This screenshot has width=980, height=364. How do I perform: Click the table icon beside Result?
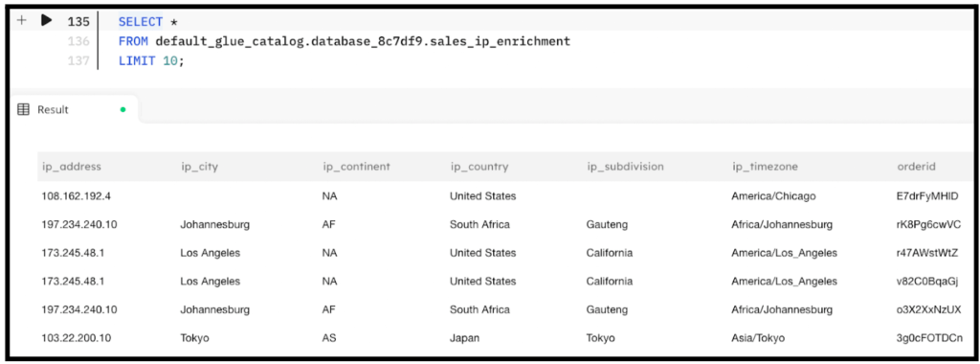[x=23, y=109]
